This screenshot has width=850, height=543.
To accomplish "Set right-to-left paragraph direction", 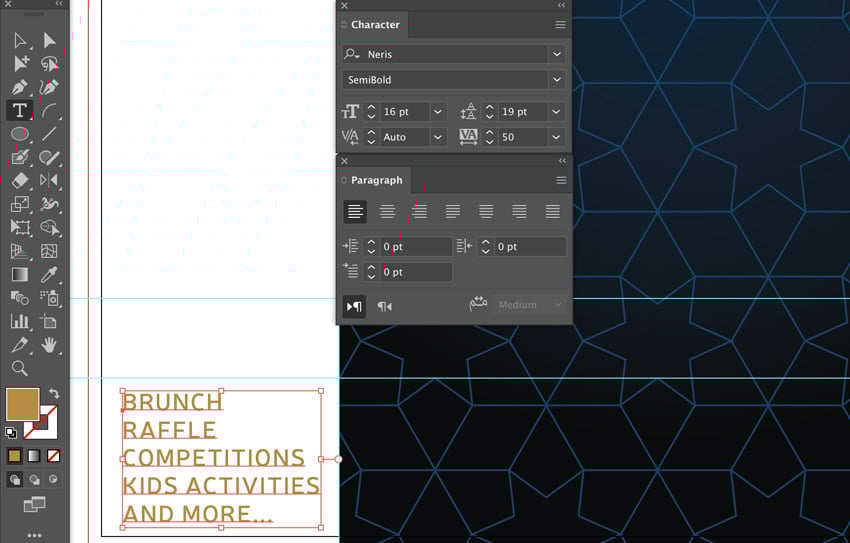I will pyautogui.click(x=384, y=307).
